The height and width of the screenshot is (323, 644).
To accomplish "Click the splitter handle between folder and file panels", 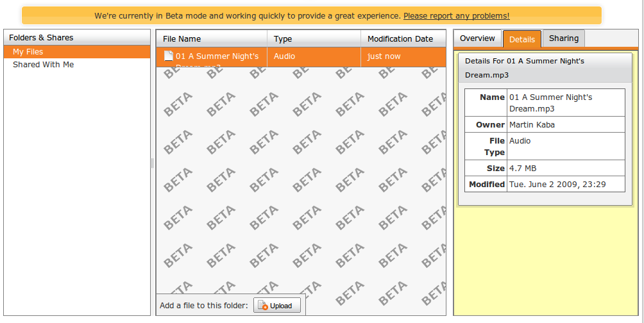I will tap(153, 163).
